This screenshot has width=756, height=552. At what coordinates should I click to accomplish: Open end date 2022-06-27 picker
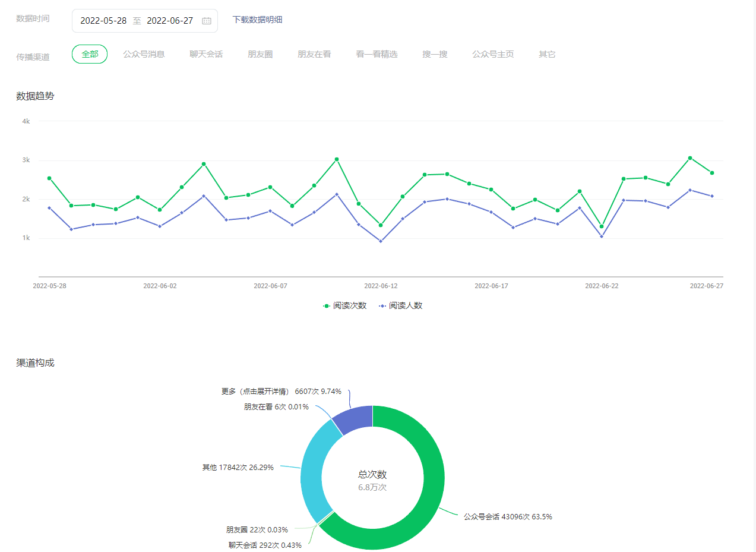pyautogui.click(x=170, y=21)
